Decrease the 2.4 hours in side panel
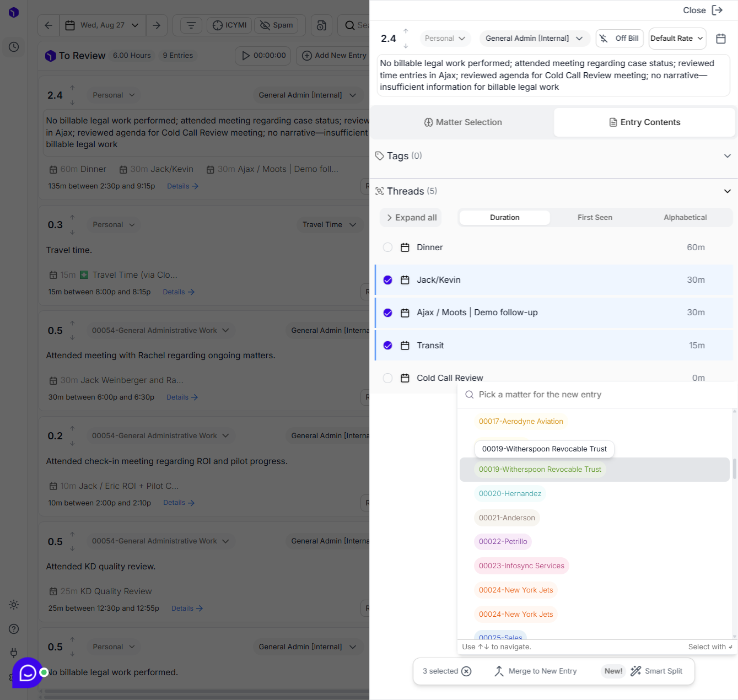Viewport: 738px width, 700px height. click(406, 46)
